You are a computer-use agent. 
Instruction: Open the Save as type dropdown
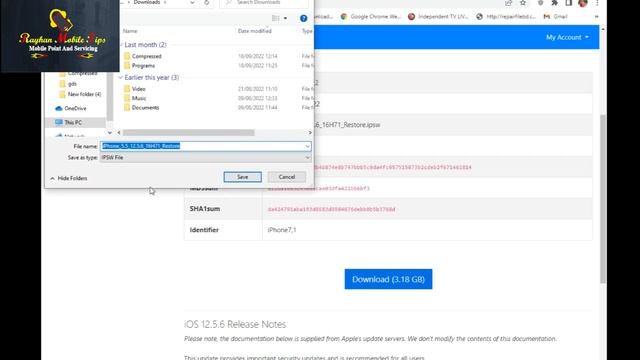pos(205,158)
